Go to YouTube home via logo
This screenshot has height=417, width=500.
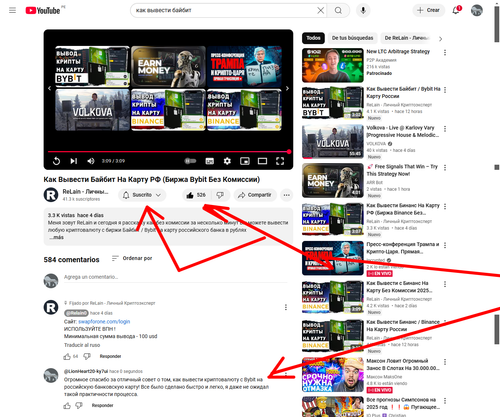pyautogui.click(x=43, y=10)
